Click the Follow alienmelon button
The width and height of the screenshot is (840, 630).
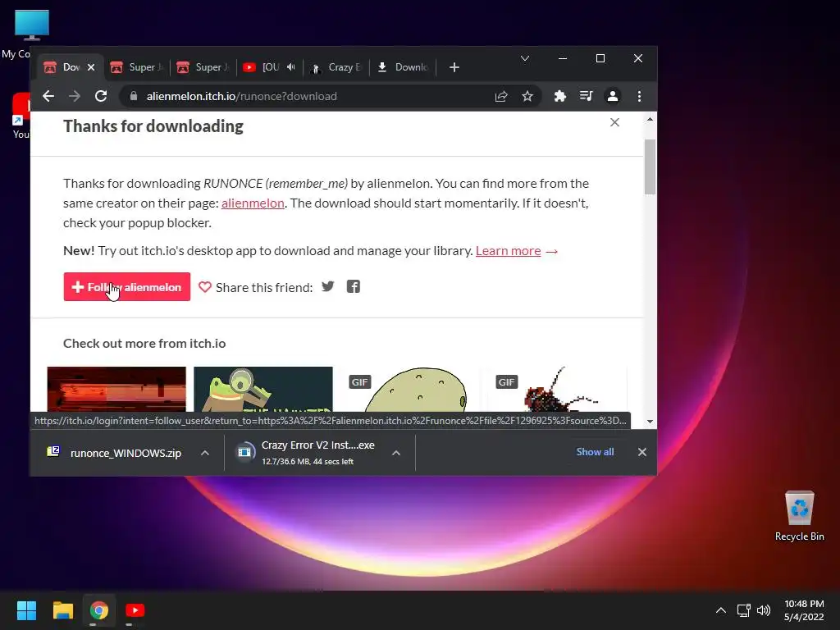(127, 287)
